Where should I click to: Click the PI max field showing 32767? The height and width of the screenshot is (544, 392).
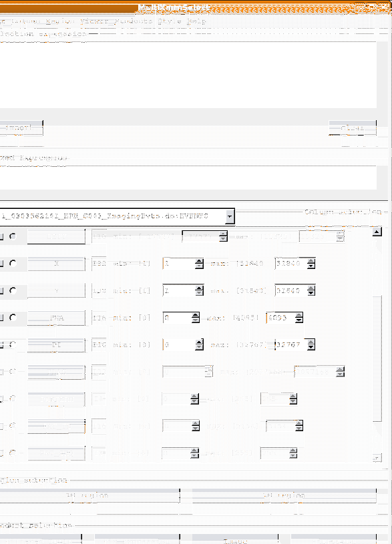coord(291,345)
